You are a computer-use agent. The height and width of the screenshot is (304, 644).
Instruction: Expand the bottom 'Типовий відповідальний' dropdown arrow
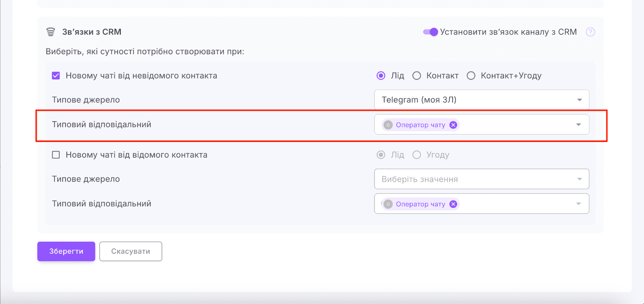[x=578, y=204]
